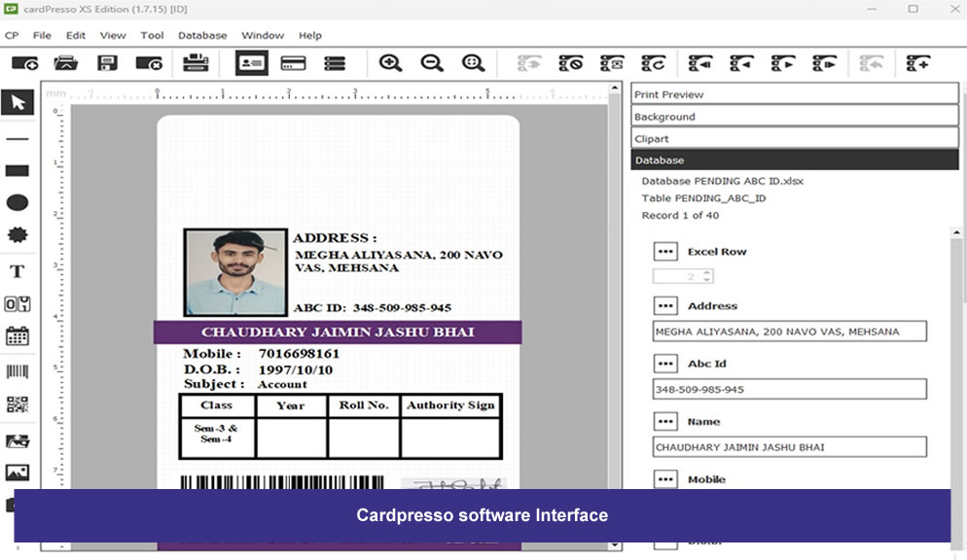
Task: Expand the Clipart panel
Action: (x=794, y=139)
